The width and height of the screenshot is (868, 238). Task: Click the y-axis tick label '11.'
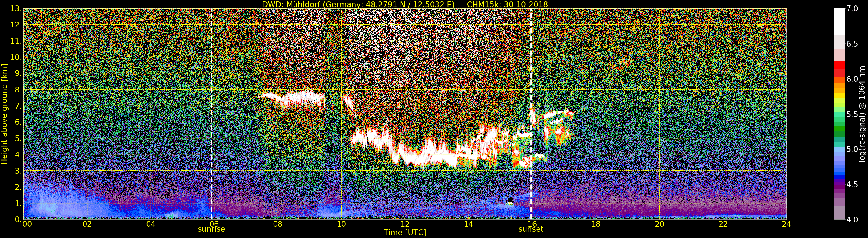pyautogui.click(x=16, y=41)
